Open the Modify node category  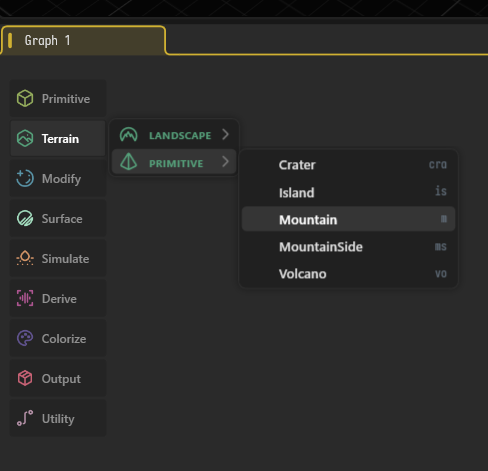58,178
